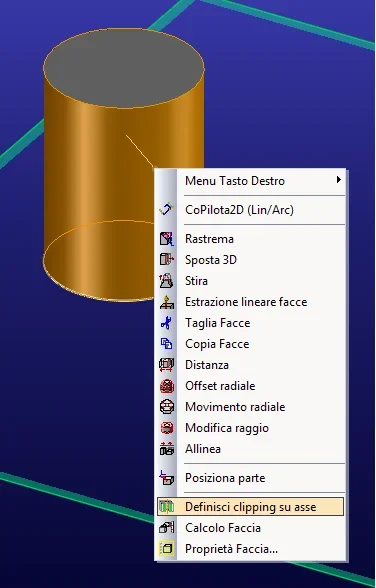Screen dimensions: 376x588
Task: Select the cylinder's gray top face
Action: 124,68
